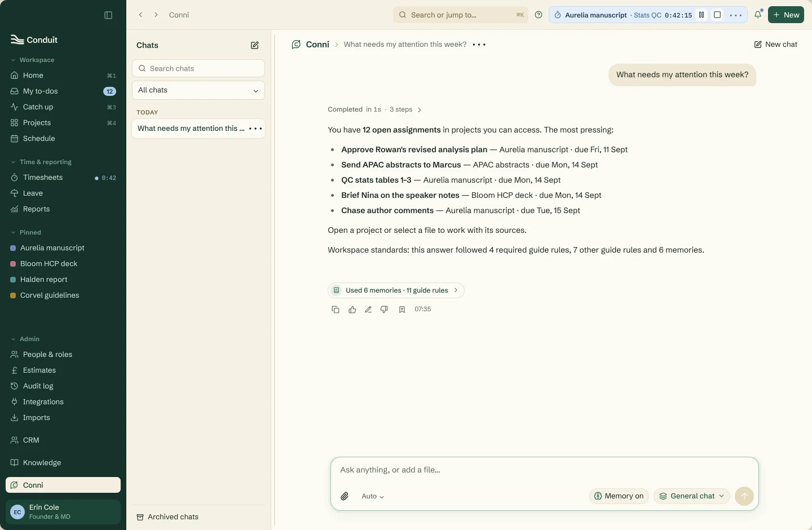This screenshot has width=812, height=530.
Task: Bookmark the answer
Action: pyautogui.click(x=402, y=310)
